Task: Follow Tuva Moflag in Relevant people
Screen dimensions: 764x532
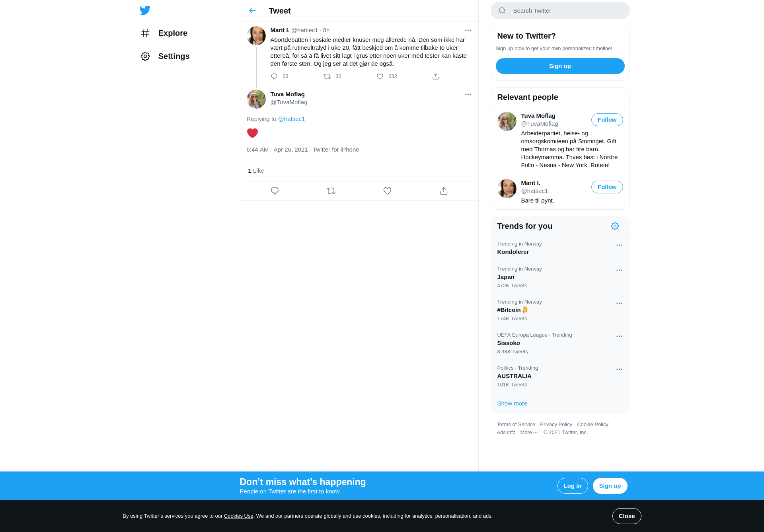Action: pos(607,120)
